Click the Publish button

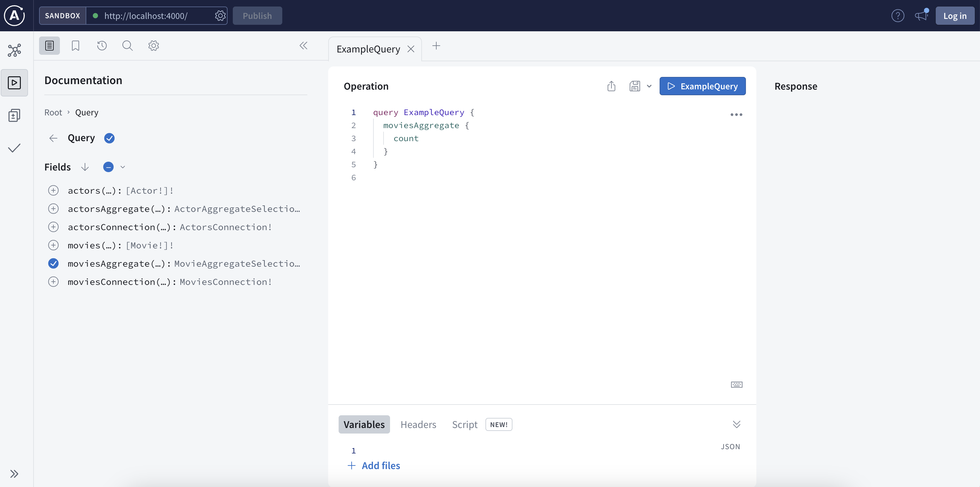click(257, 16)
